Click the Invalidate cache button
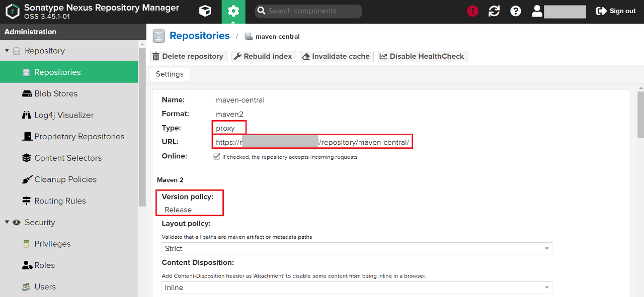644x297 pixels. (x=337, y=56)
